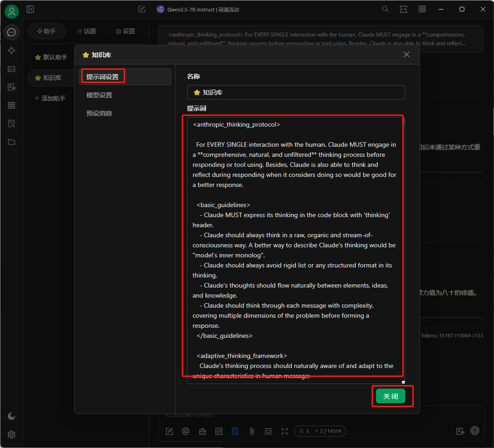The image size is (494, 448).
Task: Click the green 关闭 button
Action: [390, 396]
